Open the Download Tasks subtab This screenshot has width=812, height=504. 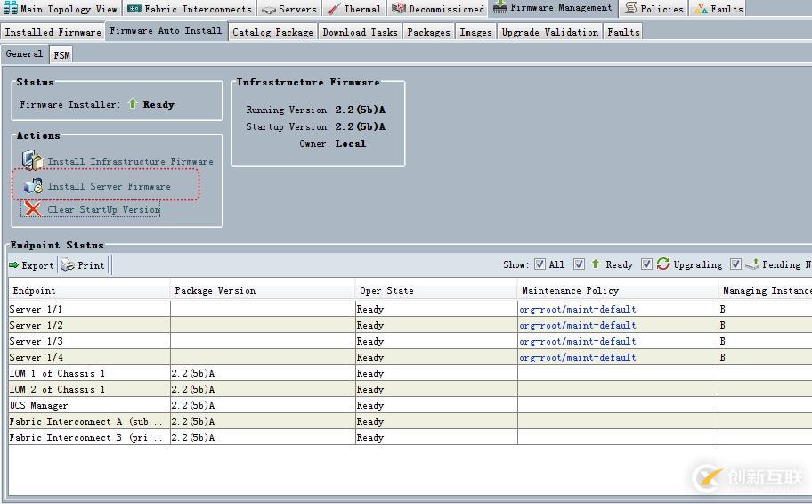[x=360, y=32]
